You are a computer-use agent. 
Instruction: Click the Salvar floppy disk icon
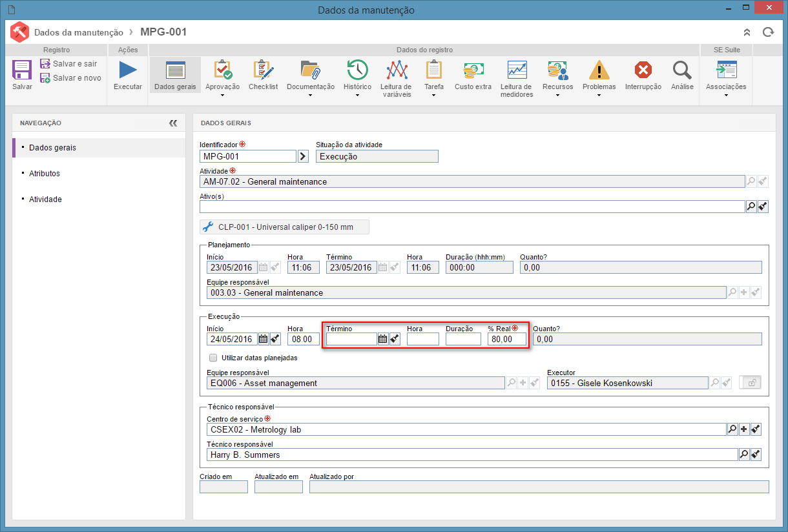(x=22, y=70)
